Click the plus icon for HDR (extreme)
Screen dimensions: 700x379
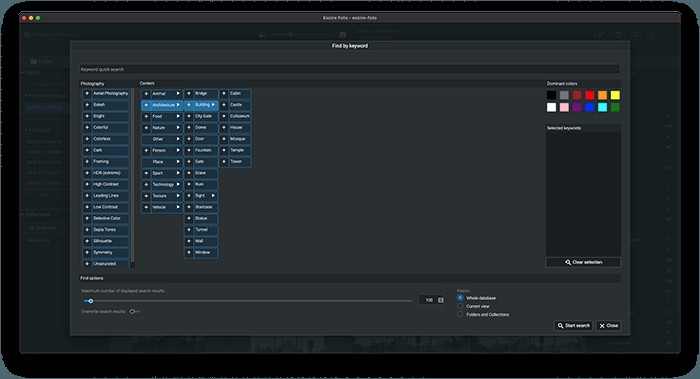(x=87, y=173)
